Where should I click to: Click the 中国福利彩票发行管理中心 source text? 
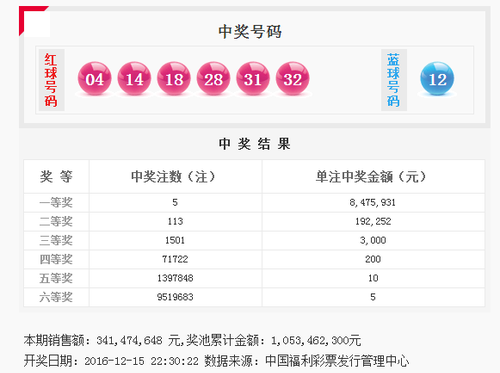click(337, 361)
